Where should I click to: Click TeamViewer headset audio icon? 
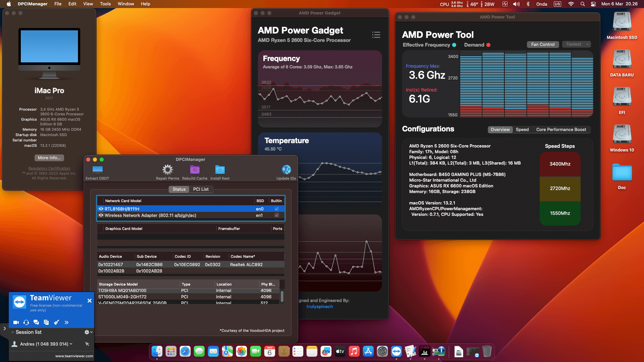click(x=26, y=322)
